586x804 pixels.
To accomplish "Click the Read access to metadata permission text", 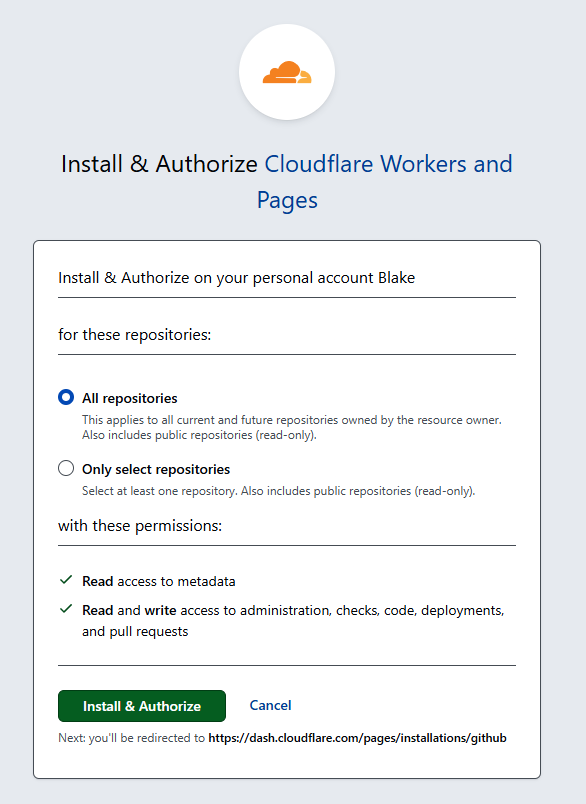I will (158, 581).
